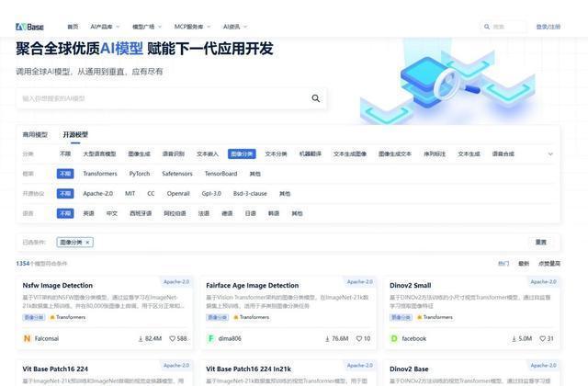Select the 图像生成 category filter
The height and width of the screenshot is (386, 588).
click(139, 153)
